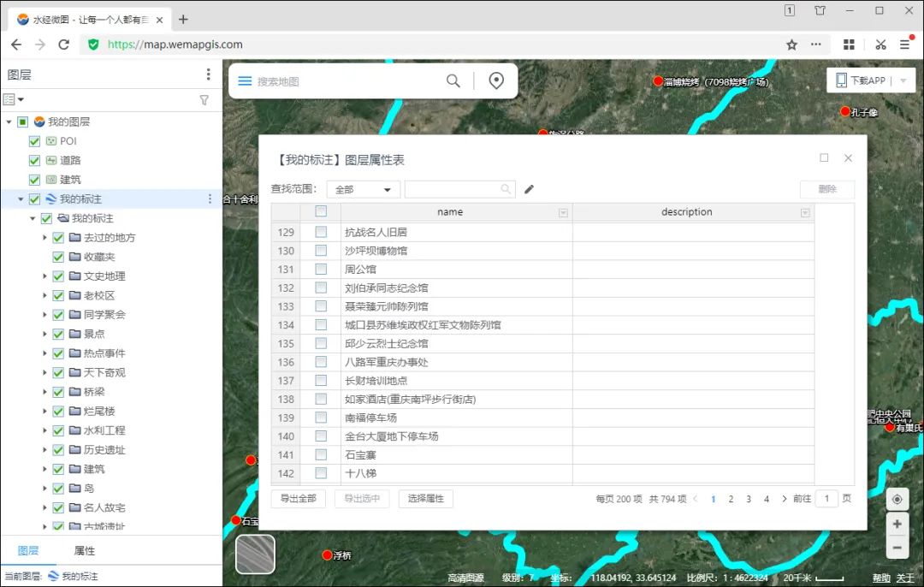Open the layers panel three-dot menu
924x587 pixels.
tap(208, 75)
